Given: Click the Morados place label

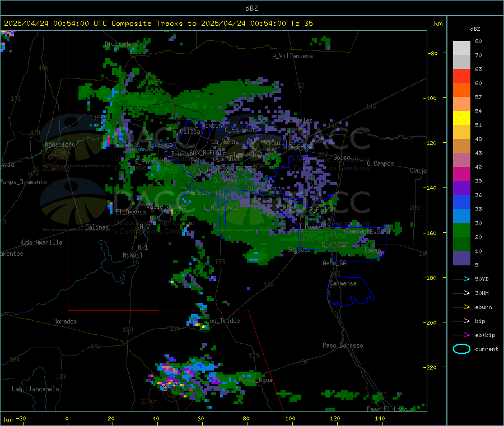Looking at the screenshot, I should tap(65, 321).
